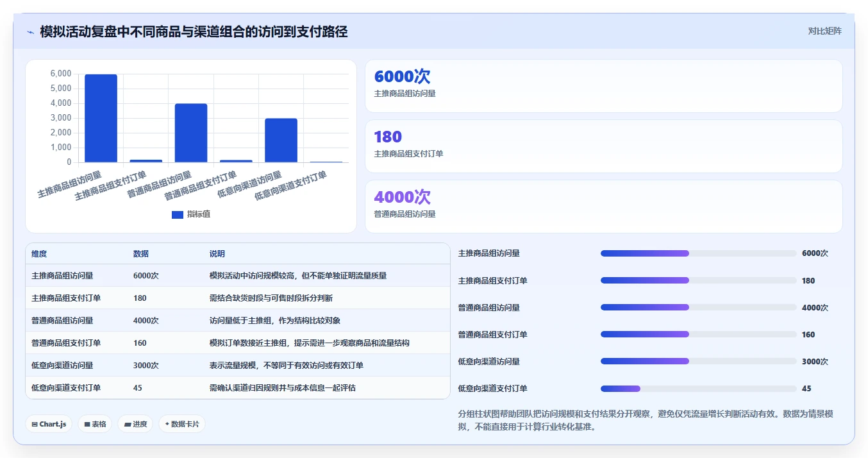Click the 3000次 cell in the table

(x=146, y=366)
